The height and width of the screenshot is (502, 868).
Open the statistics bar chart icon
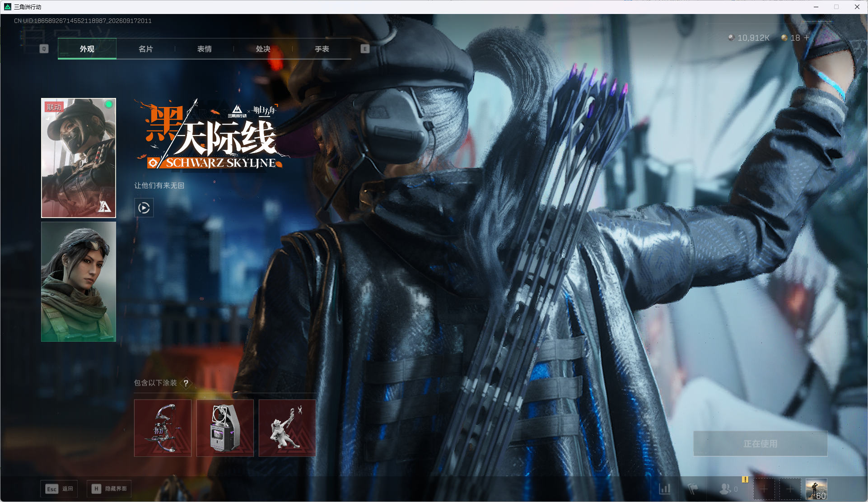coord(665,489)
